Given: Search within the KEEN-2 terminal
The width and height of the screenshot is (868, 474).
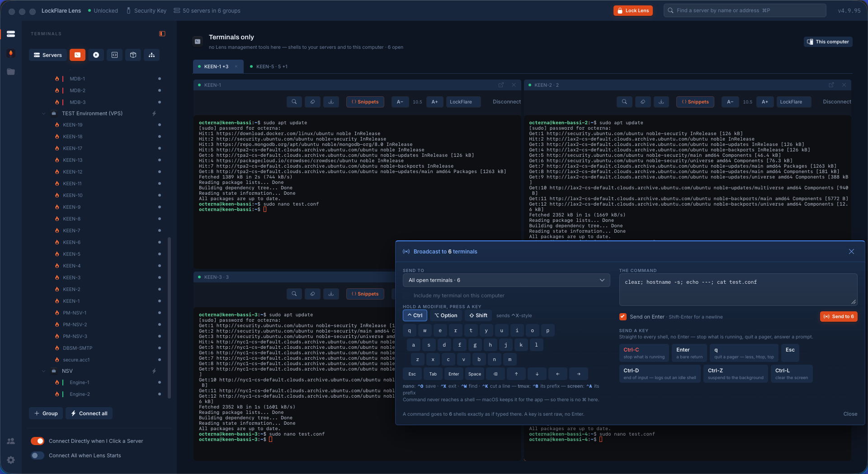Looking at the screenshot, I should point(624,102).
